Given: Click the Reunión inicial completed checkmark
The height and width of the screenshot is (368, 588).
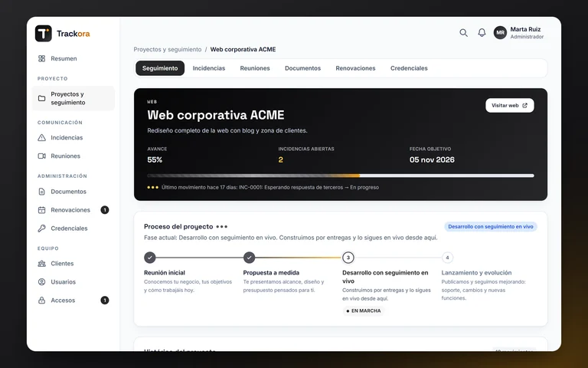Looking at the screenshot, I should click(x=149, y=258).
